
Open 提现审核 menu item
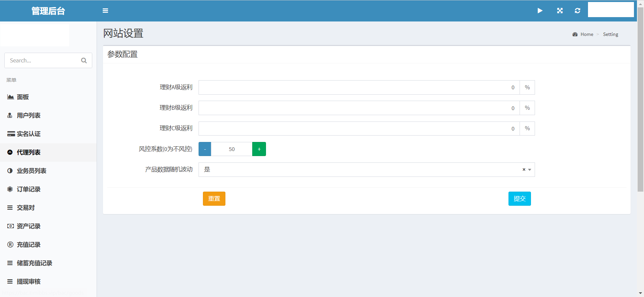click(48, 282)
